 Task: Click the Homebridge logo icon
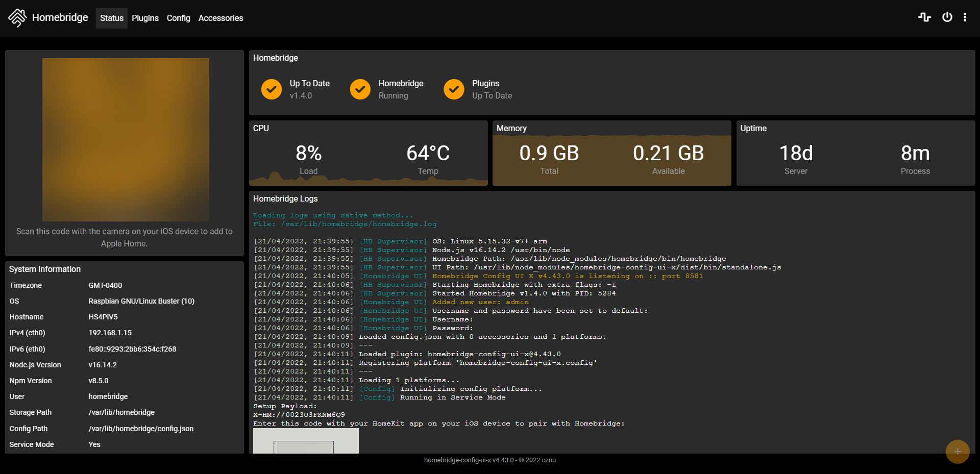click(x=17, y=18)
